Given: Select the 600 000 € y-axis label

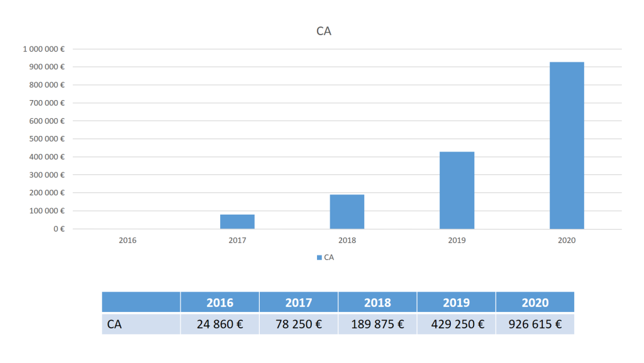Looking at the screenshot, I should (47, 121).
